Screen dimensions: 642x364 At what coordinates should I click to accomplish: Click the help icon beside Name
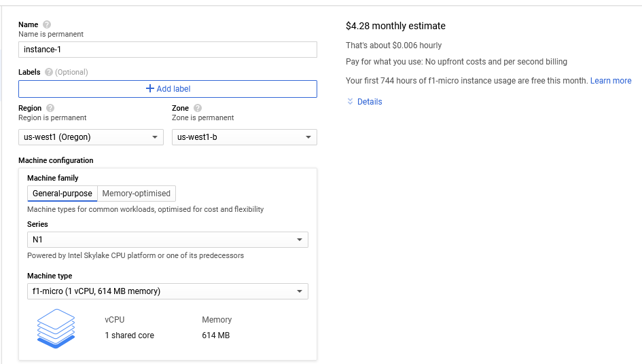tap(47, 25)
